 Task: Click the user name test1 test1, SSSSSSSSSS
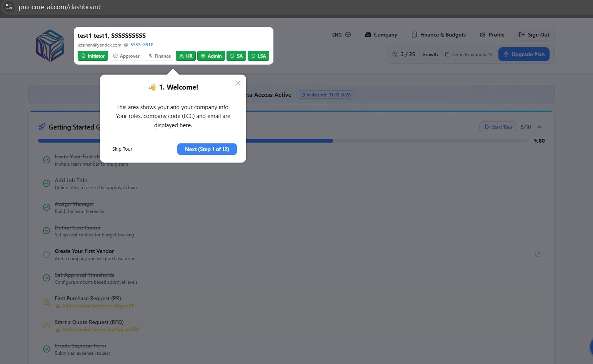[x=112, y=35]
